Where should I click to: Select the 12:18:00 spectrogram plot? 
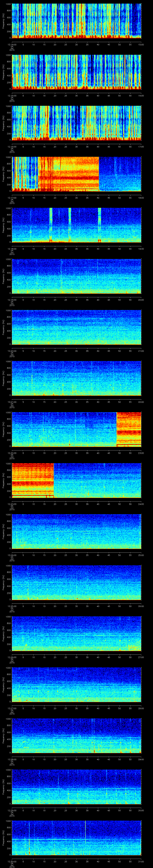point(77,225)
